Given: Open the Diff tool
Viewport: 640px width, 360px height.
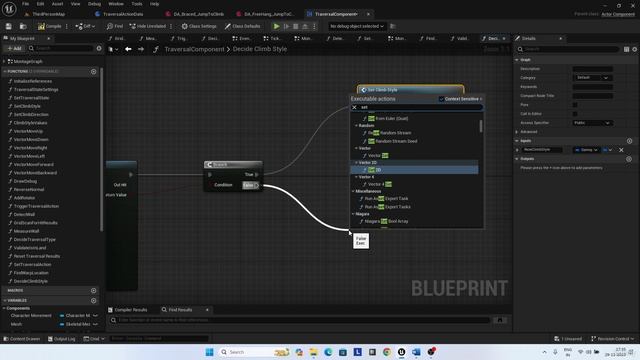Looking at the screenshot, I should 85,26.
